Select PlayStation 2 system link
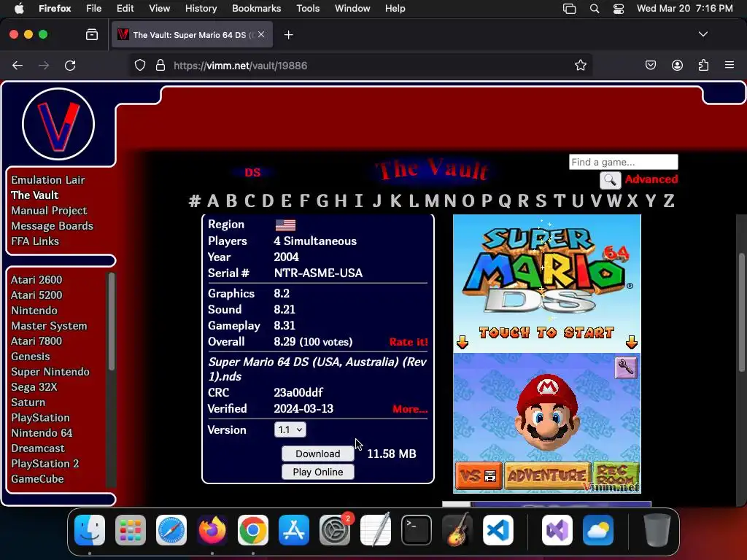 (x=44, y=463)
